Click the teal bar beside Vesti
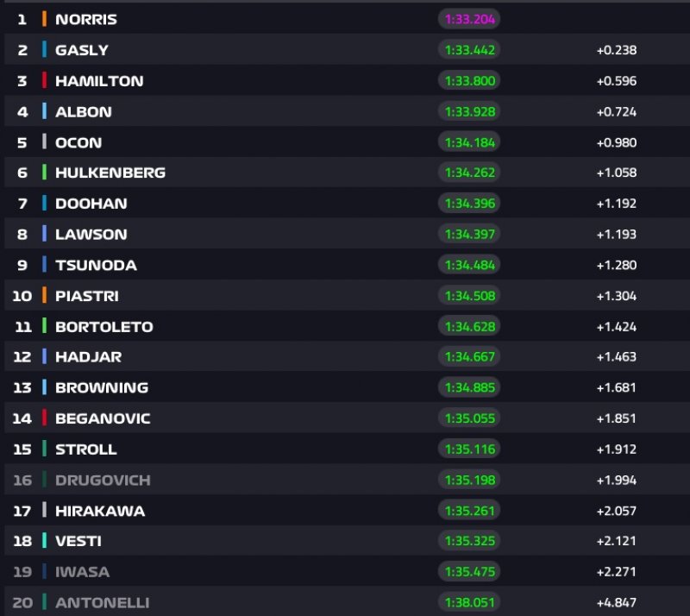The height and width of the screenshot is (616, 690). coord(44,541)
